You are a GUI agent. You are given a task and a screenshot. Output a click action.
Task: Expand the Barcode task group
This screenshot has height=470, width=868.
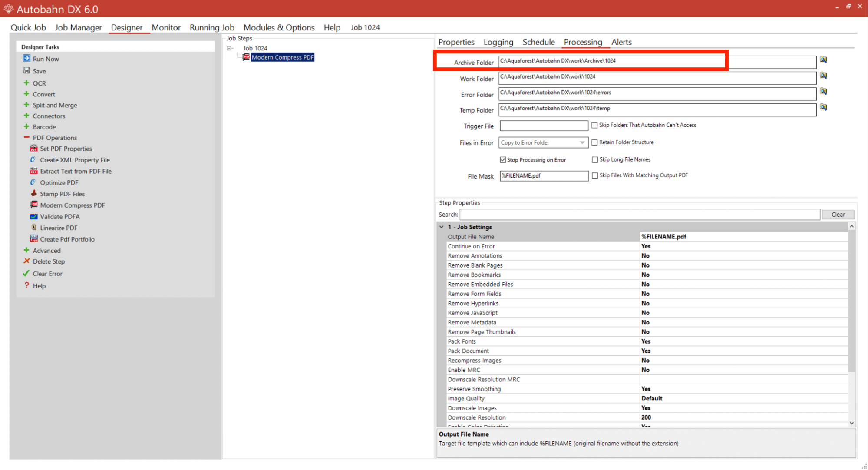26,126
